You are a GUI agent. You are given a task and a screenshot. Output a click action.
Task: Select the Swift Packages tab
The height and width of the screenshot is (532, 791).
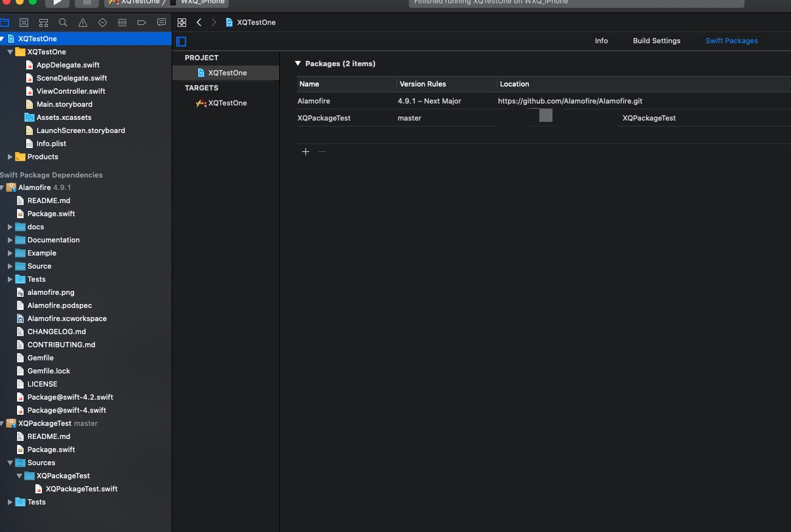[x=731, y=41]
